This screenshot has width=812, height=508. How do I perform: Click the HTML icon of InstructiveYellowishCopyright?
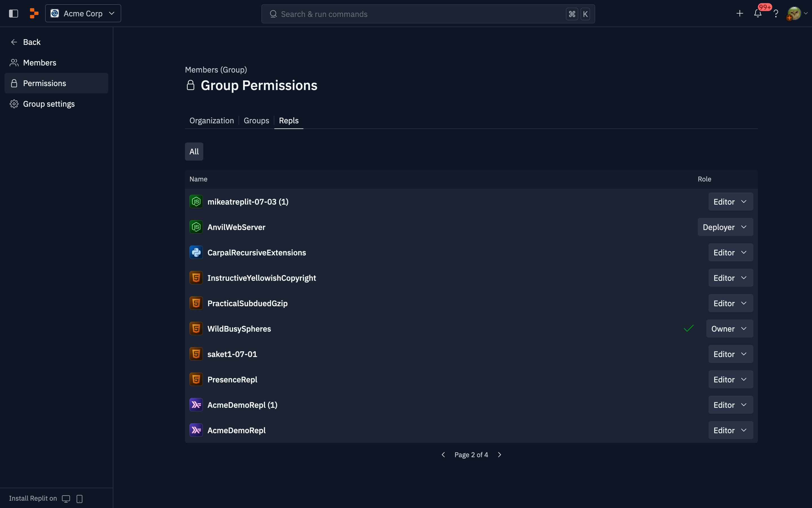point(196,278)
